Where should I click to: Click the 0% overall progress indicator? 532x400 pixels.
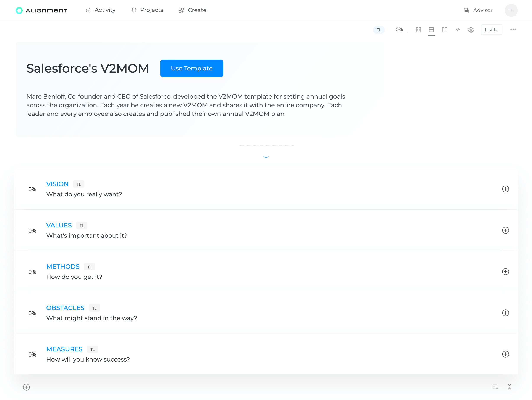[399, 30]
